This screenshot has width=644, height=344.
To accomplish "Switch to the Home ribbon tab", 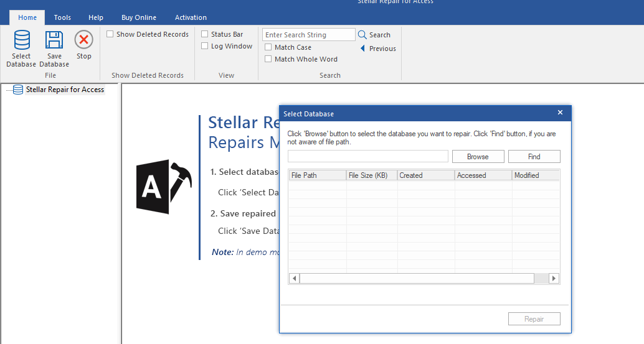I will [x=27, y=17].
